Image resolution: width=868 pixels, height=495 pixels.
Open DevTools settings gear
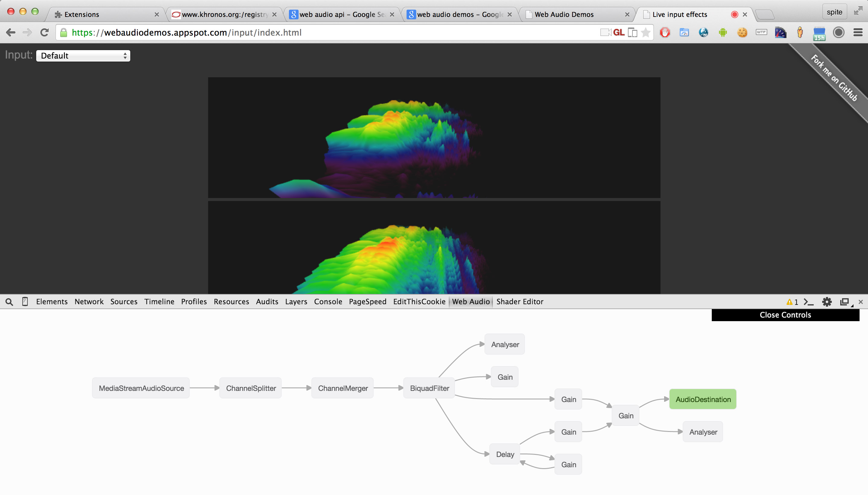[x=827, y=302]
